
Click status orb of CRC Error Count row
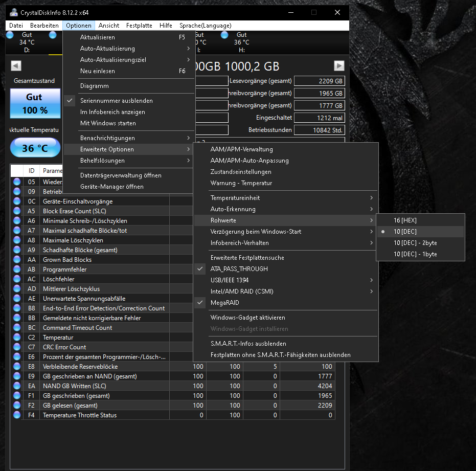17,347
